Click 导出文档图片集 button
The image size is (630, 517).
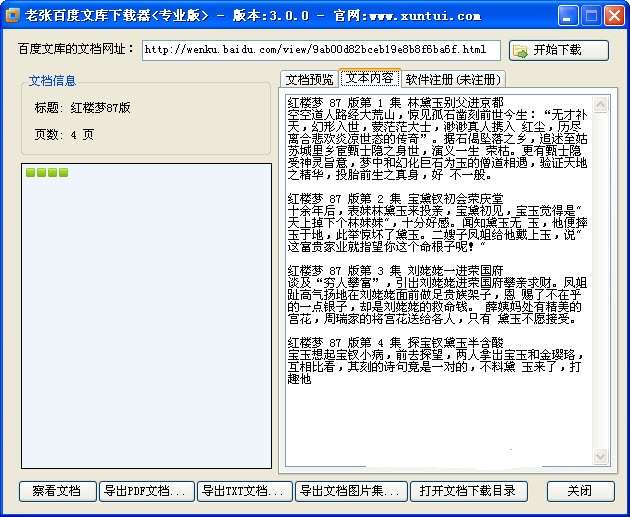tap(351, 491)
